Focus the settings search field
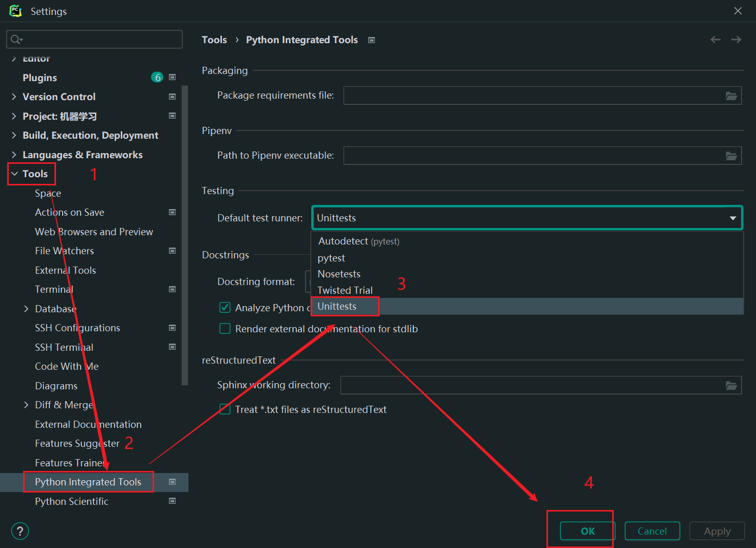This screenshot has width=756, height=548. click(x=94, y=40)
